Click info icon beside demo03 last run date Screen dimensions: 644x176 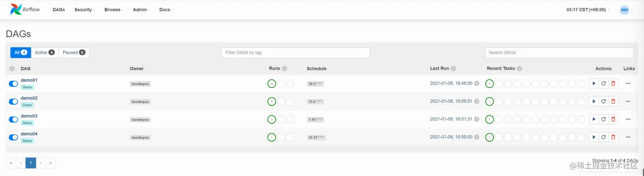[x=477, y=119]
